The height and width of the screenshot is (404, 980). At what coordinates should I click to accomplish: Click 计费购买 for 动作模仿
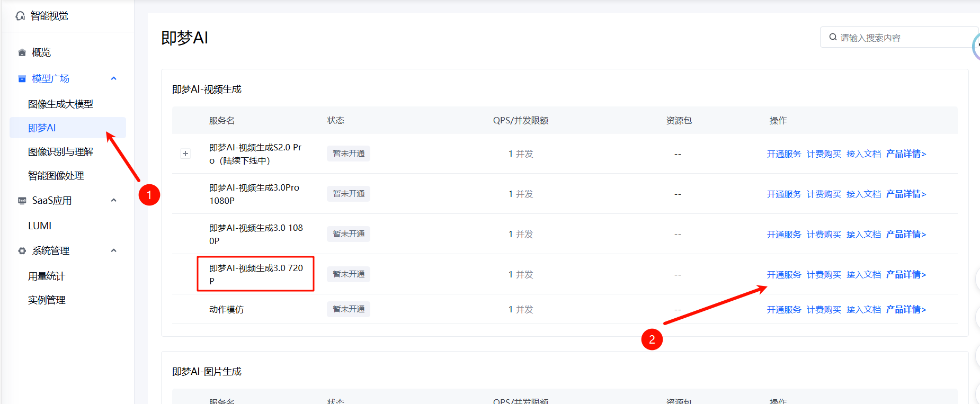click(824, 309)
